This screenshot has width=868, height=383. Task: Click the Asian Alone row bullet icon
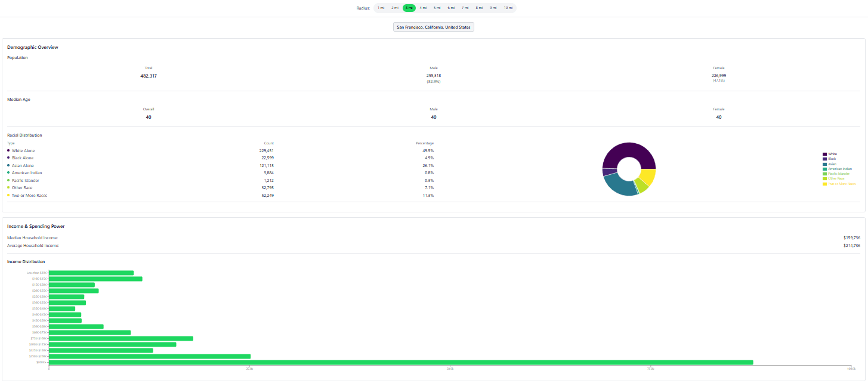[8, 165]
